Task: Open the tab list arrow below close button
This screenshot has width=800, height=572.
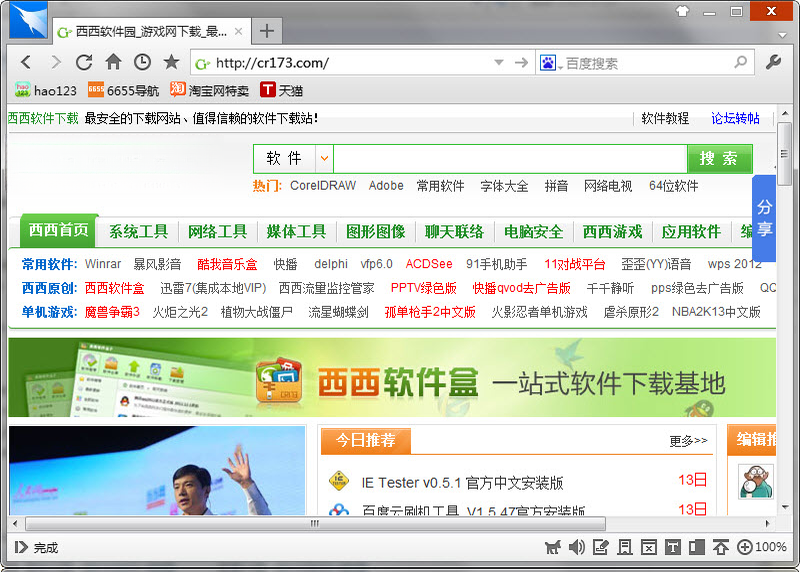Action: coord(782,35)
